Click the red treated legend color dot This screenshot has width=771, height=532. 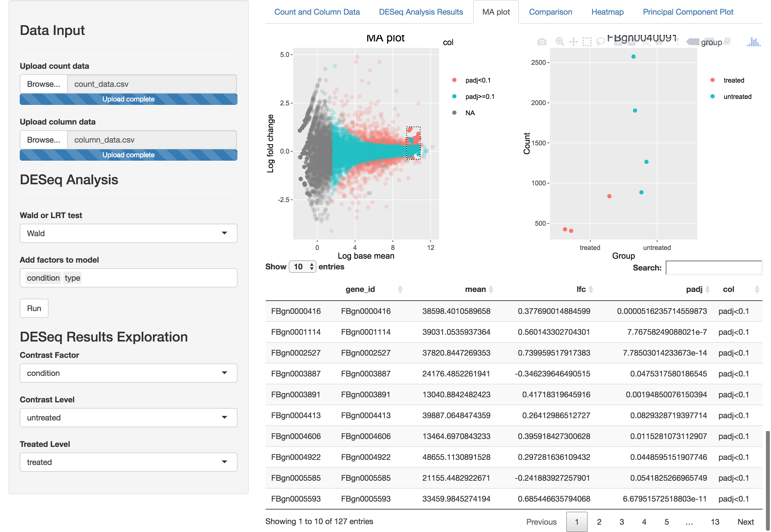point(712,80)
